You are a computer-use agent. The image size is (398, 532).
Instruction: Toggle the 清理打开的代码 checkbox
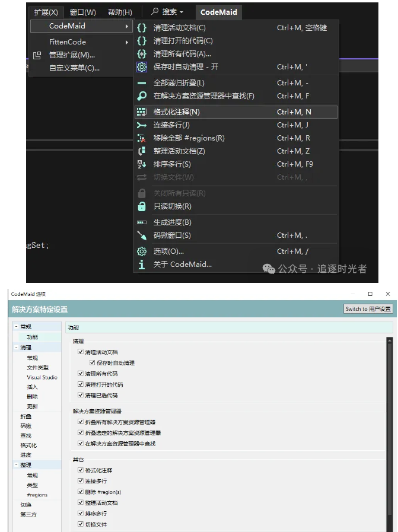coord(81,384)
